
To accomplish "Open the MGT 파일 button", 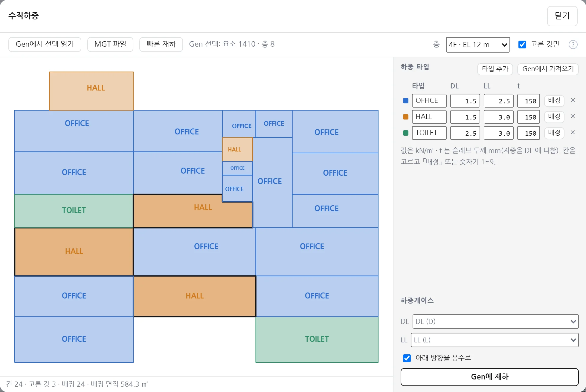I will coord(110,44).
